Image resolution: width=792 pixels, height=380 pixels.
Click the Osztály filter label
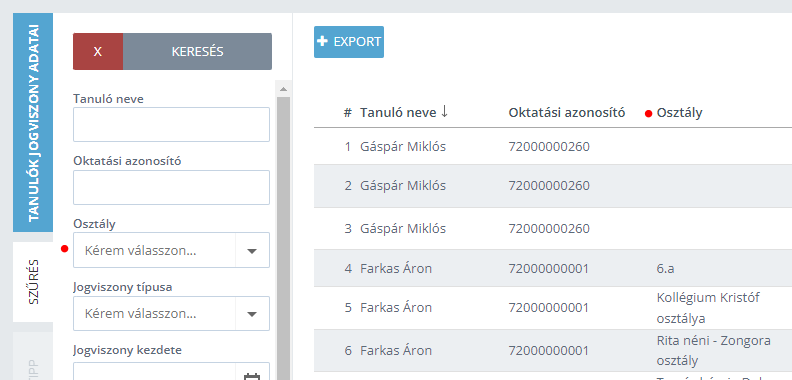[x=94, y=224]
